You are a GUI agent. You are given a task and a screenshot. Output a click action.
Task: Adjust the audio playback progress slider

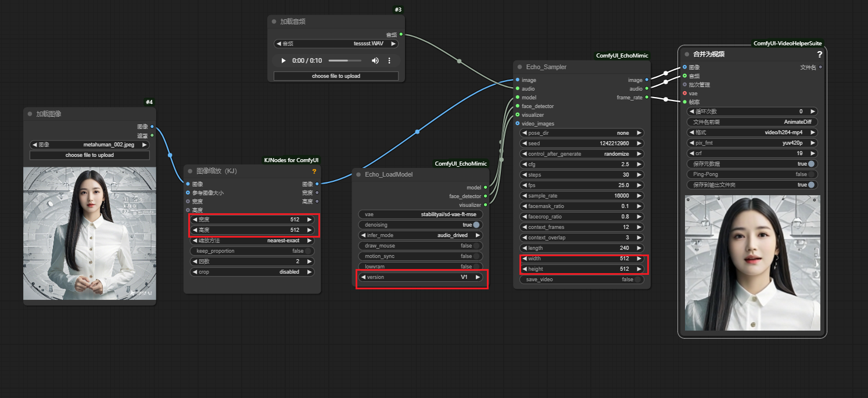point(346,60)
